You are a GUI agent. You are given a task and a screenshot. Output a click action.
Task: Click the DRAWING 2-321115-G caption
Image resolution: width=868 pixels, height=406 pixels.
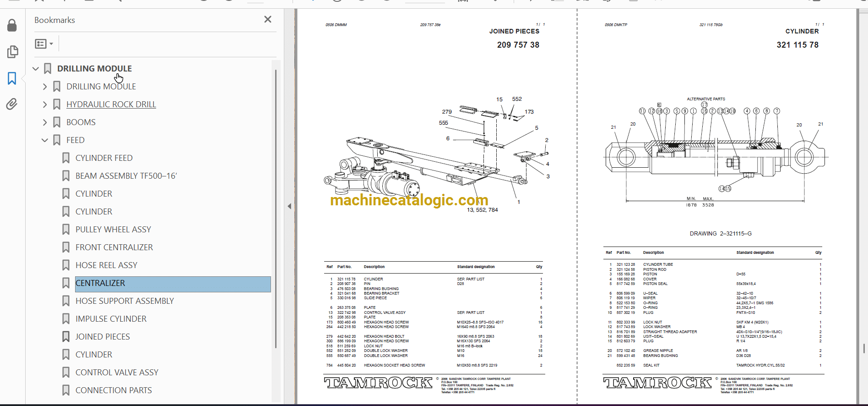pos(721,234)
